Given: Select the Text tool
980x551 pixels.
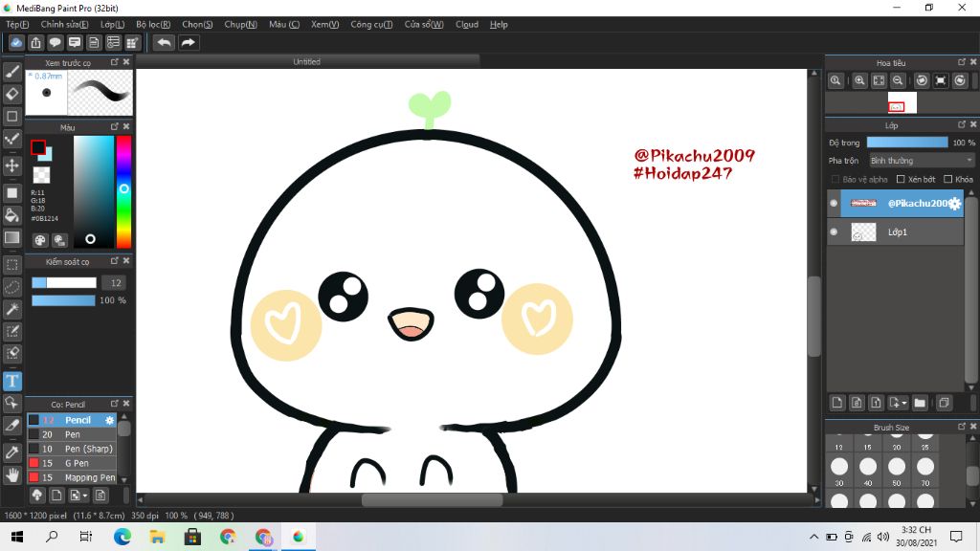Looking at the screenshot, I should click(11, 381).
